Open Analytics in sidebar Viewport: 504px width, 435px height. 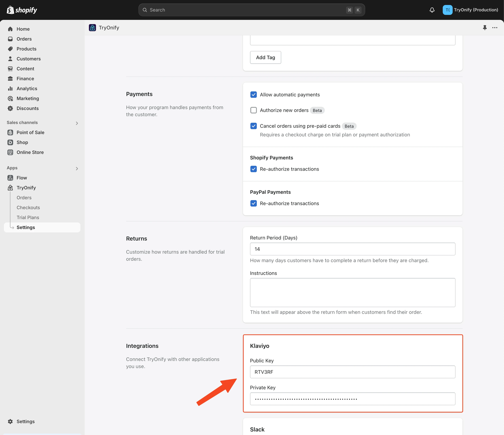[x=27, y=88]
